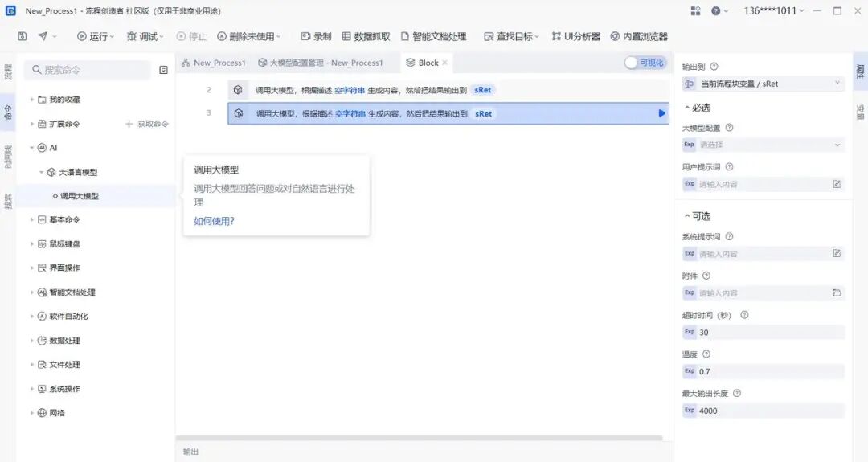Click help icon next to 温度
The height and width of the screenshot is (462, 868).
pyautogui.click(x=706, y=354)
